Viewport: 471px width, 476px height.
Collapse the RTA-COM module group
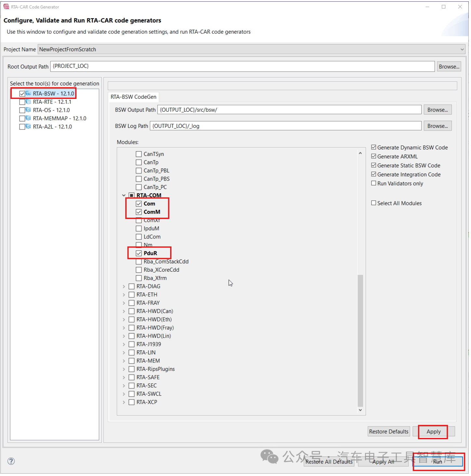124,196
